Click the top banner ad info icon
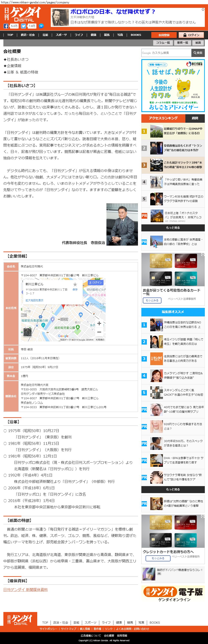This screenshot has width=208, height=644. point(203,10)
